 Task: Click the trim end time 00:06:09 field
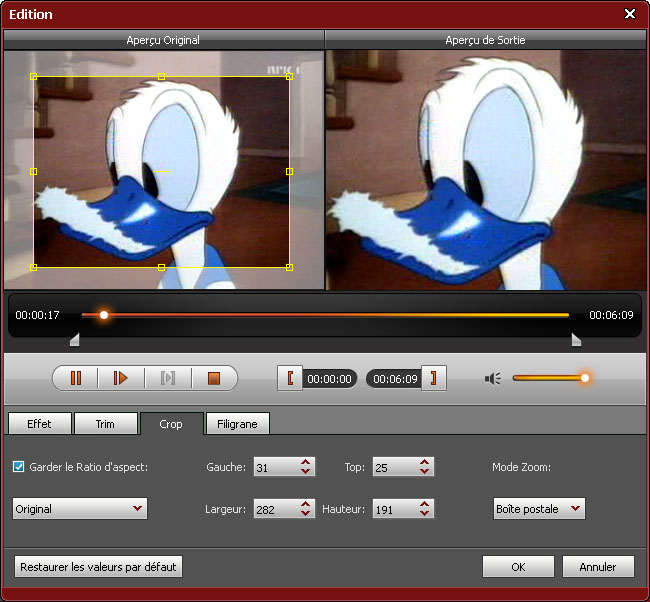(x=395, y=379)
